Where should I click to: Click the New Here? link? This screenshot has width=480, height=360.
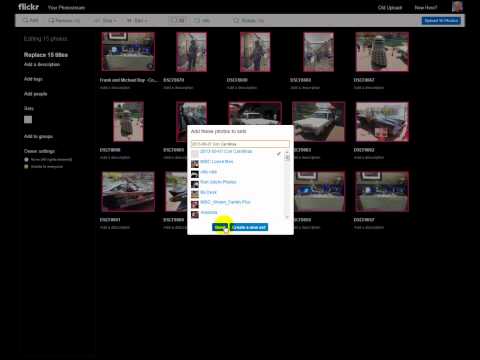[426, 7]
